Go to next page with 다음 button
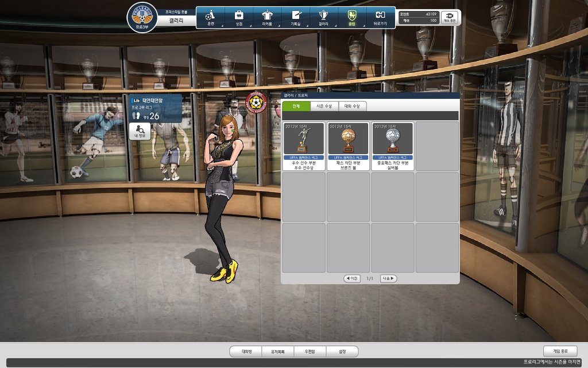588x368 pixels. coord(389,278)
